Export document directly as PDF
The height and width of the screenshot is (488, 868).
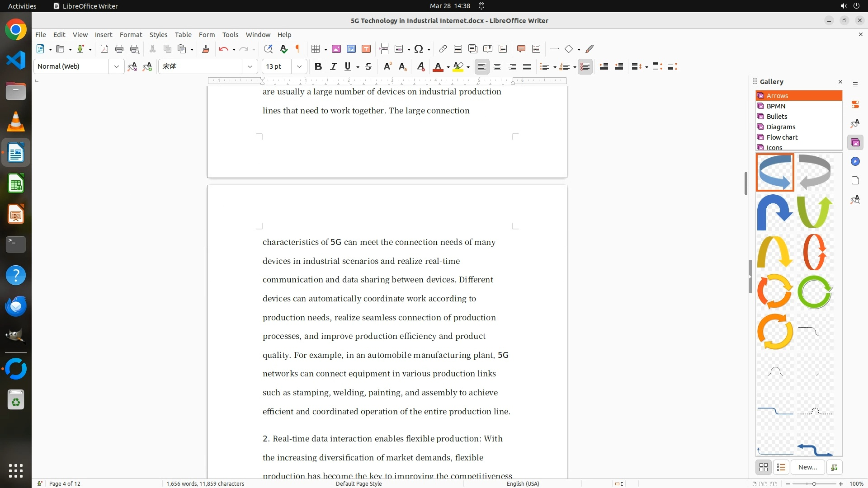[104, 49]
